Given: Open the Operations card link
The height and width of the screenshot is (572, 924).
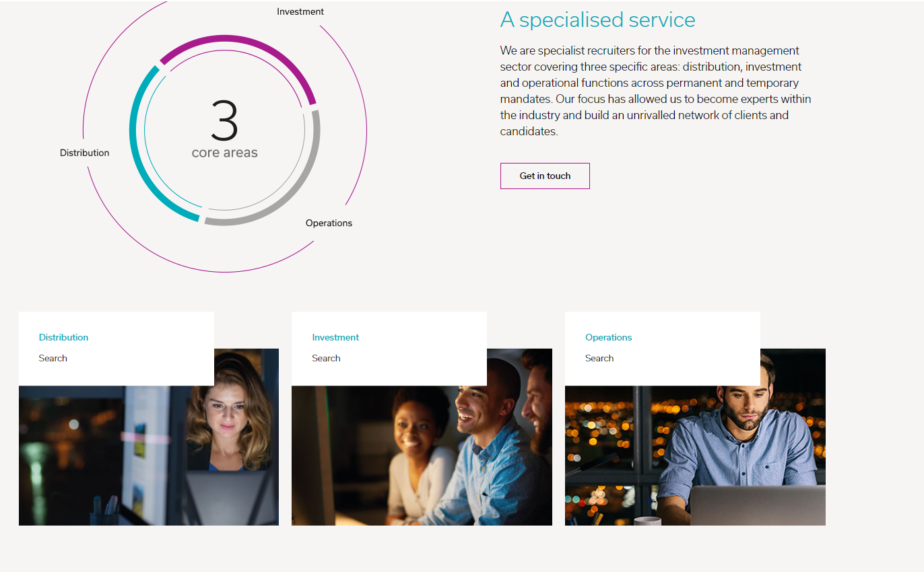Looking at the screenshot, I should pyautogui.click(x=608, y=337).
